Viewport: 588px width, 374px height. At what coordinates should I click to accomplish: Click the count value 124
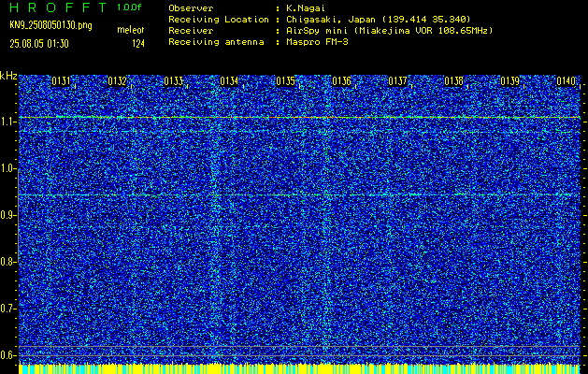[137, 44]
